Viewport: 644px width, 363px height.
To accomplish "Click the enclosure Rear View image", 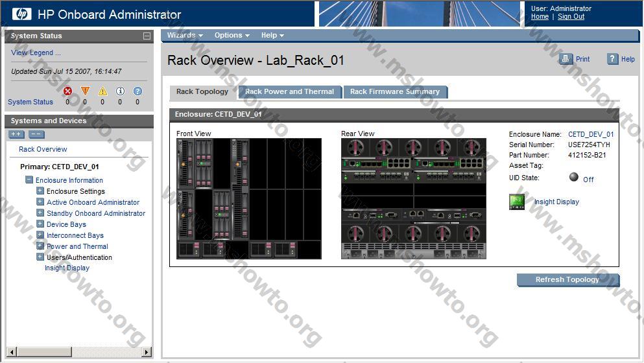I will coord(414,199).
